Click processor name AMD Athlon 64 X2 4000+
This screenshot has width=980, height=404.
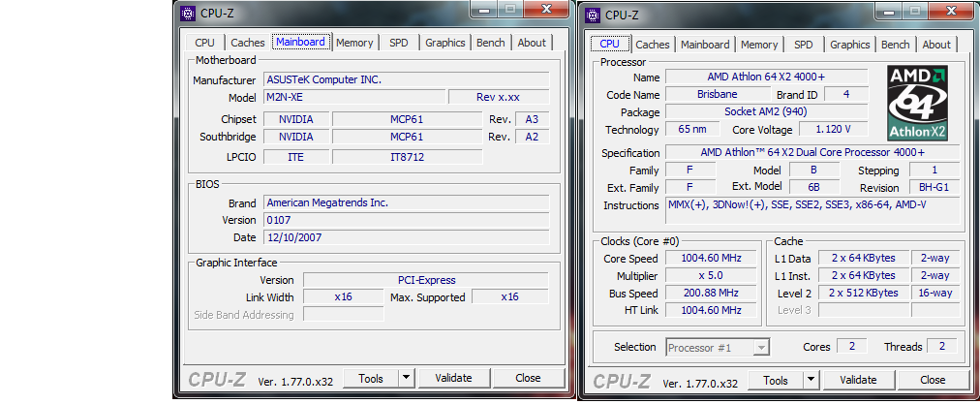click(x=766, y=77)
